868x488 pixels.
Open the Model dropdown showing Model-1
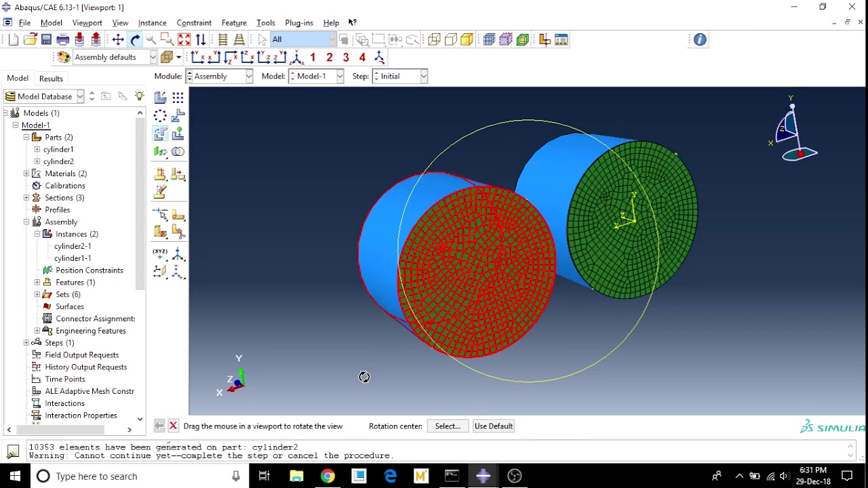[316, 77]
